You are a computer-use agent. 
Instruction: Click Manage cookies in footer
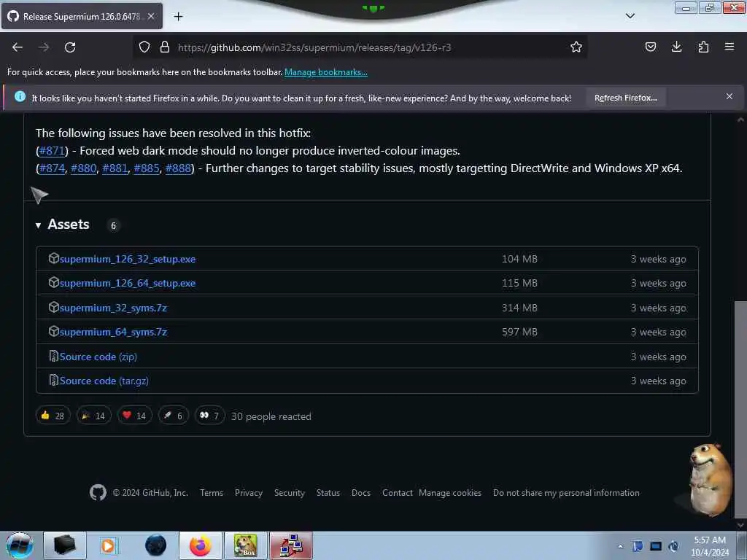tap(449, 493)
